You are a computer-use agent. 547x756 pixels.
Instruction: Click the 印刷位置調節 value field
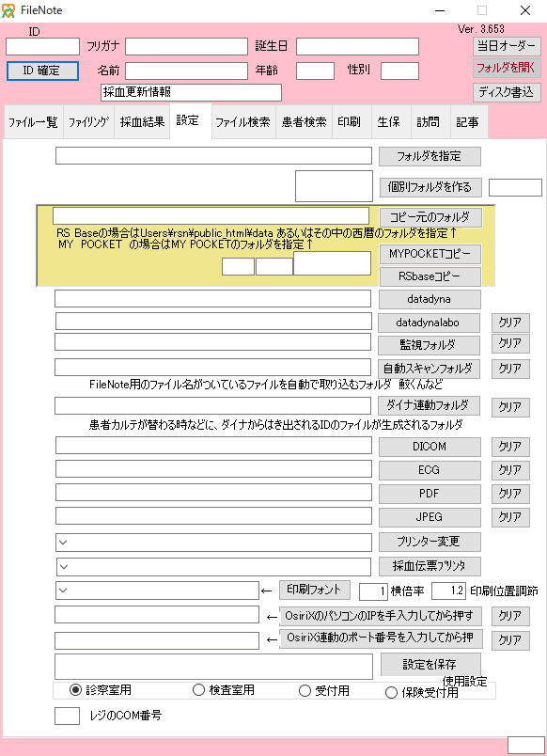click(x=448, y=591)
